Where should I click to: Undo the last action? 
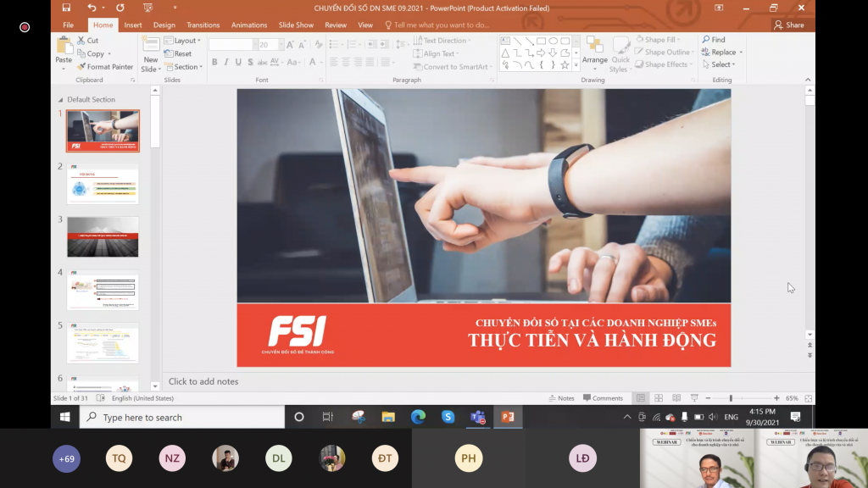92,8
